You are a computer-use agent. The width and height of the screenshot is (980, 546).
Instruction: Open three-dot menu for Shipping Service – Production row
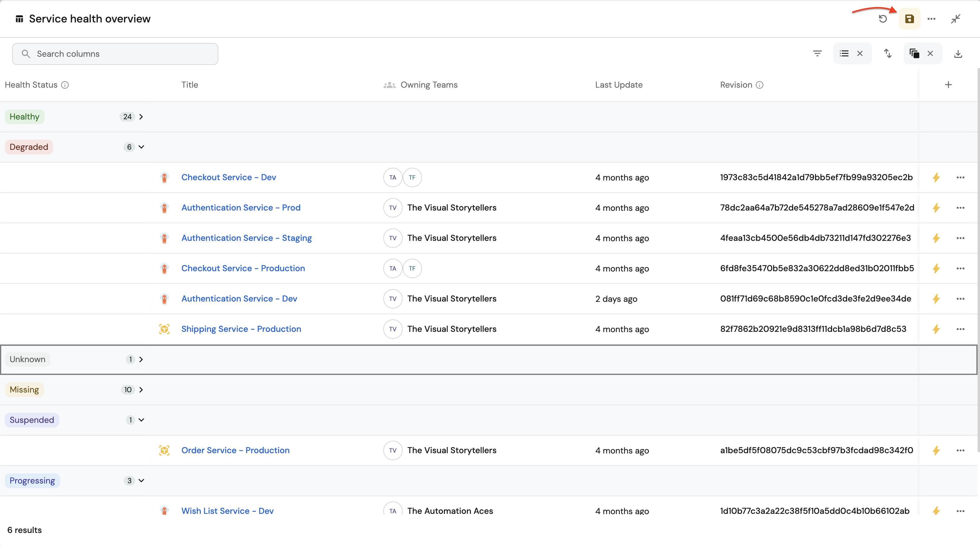960,329
